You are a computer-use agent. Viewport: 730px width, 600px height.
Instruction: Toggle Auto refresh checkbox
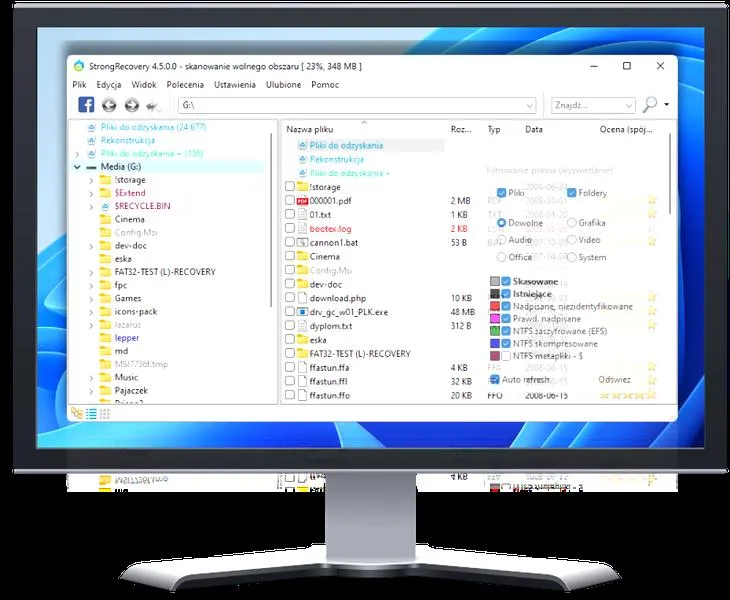tap(495, 379)
